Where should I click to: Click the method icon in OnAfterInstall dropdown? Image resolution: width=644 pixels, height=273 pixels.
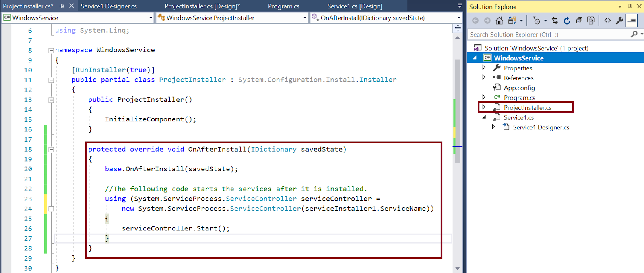click(315, 17)
